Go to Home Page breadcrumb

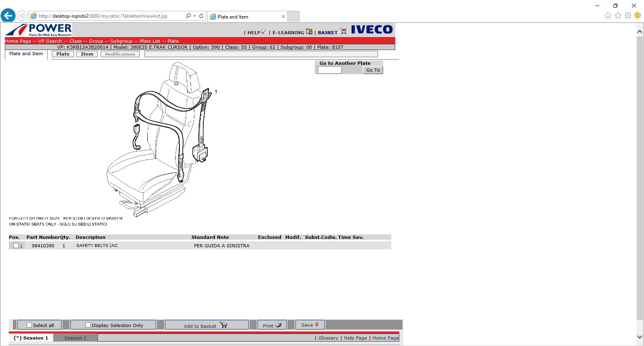(x=18, y=41)
